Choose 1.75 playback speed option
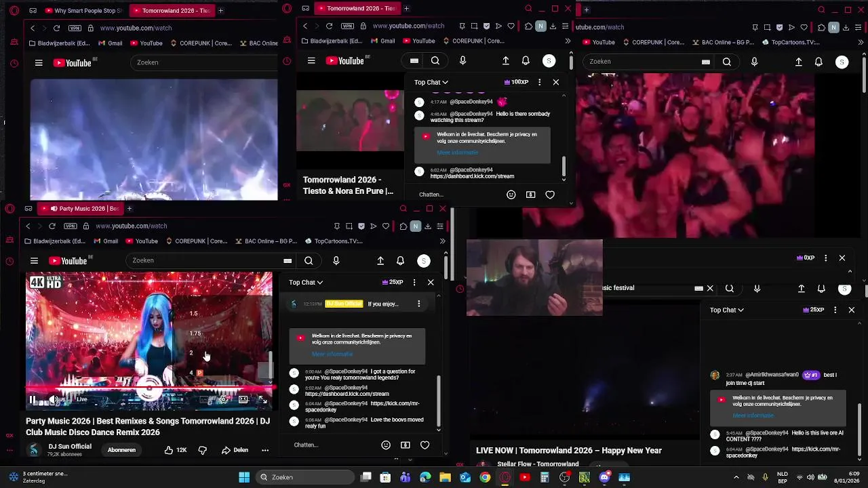This screenshot has height=488, width=868. click(195, 333)
